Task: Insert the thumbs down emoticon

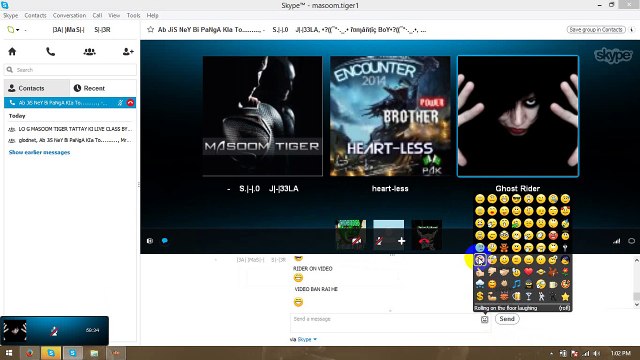Action: pyautogui.click(x=492, y=271)
